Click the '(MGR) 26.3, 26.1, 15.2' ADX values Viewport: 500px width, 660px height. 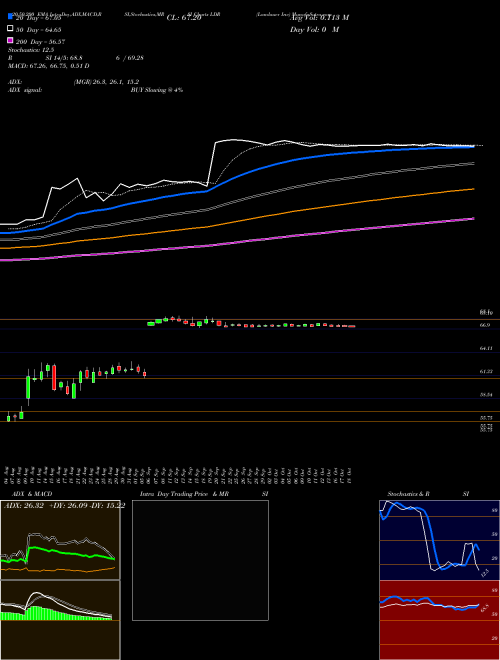(x=106, y=82)
